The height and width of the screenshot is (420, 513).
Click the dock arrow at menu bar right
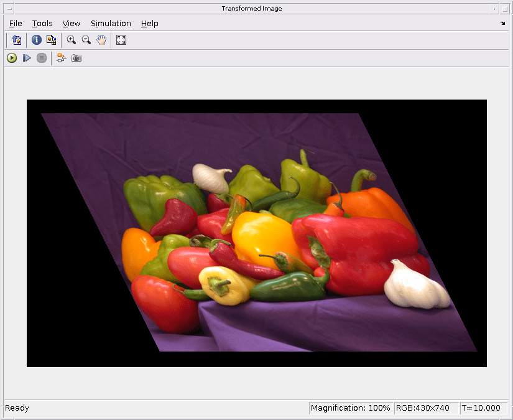coord(502,23)
